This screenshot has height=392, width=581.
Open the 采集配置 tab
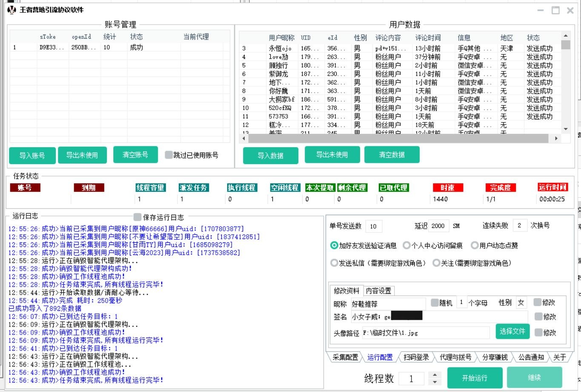coord(345,357)
